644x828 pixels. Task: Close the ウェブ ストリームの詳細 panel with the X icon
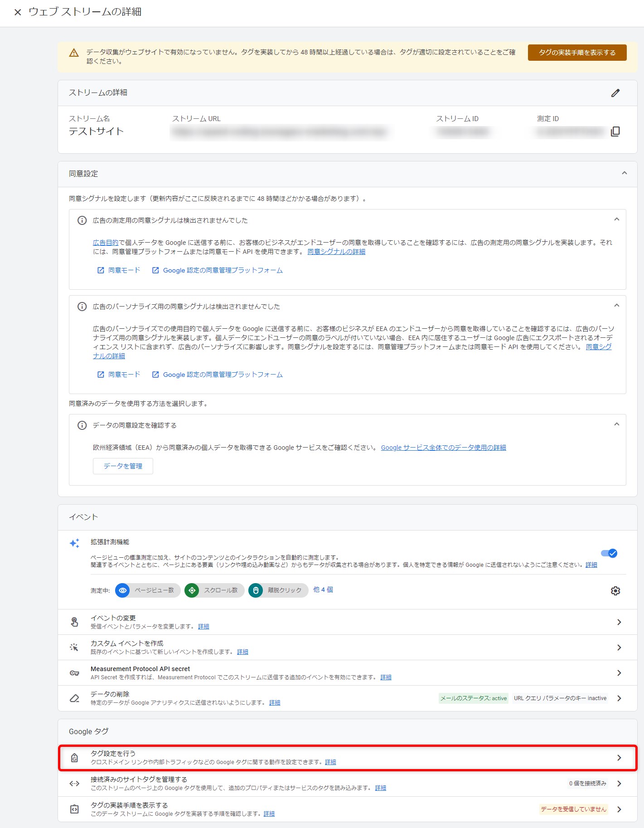(x=18, y=12)
